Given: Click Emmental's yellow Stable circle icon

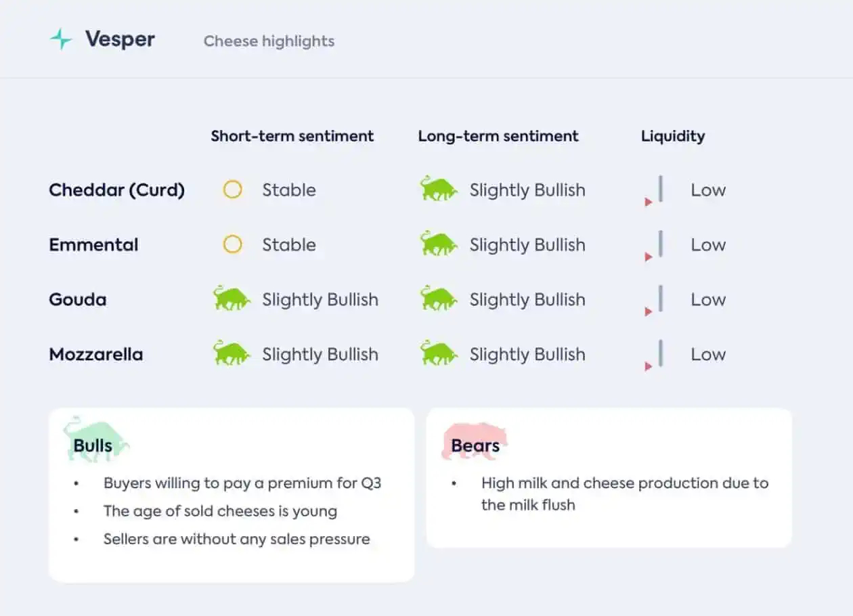Looking at the screenshot, I should [232, 244].
